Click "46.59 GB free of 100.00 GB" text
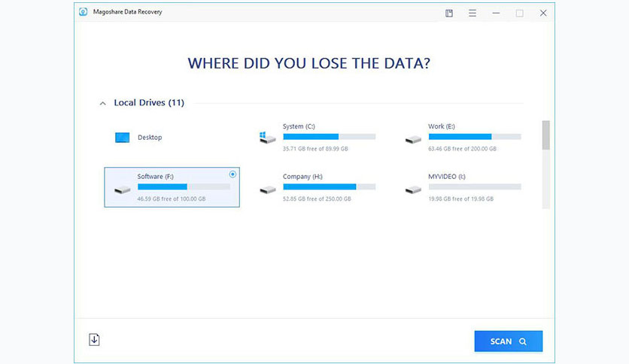Viewport: 629px width, 364px height. [172, 199]
